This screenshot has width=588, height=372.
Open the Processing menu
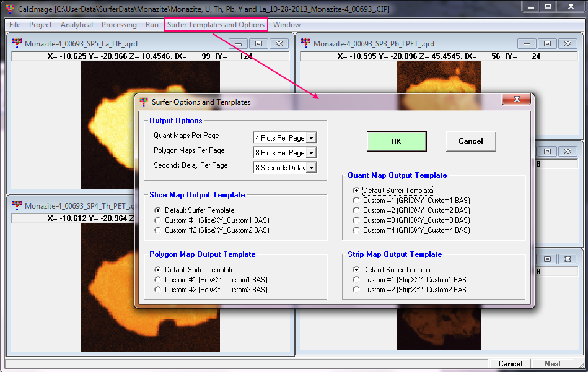(119, 25)
